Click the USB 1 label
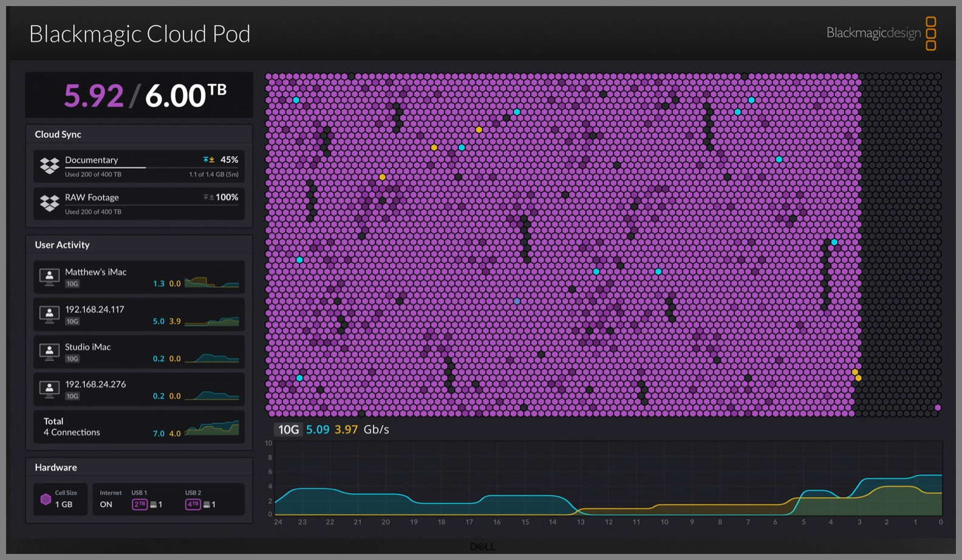The height and width of the screenshot is (560, 962). (x=139, y=493)
